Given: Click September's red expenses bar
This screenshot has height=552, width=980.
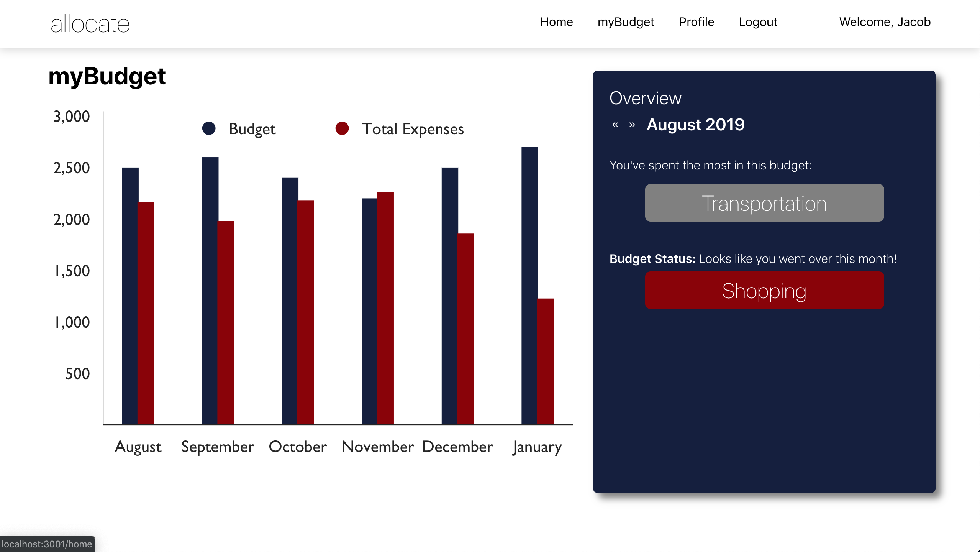Looking at the screenshot, I should [226, 322].
